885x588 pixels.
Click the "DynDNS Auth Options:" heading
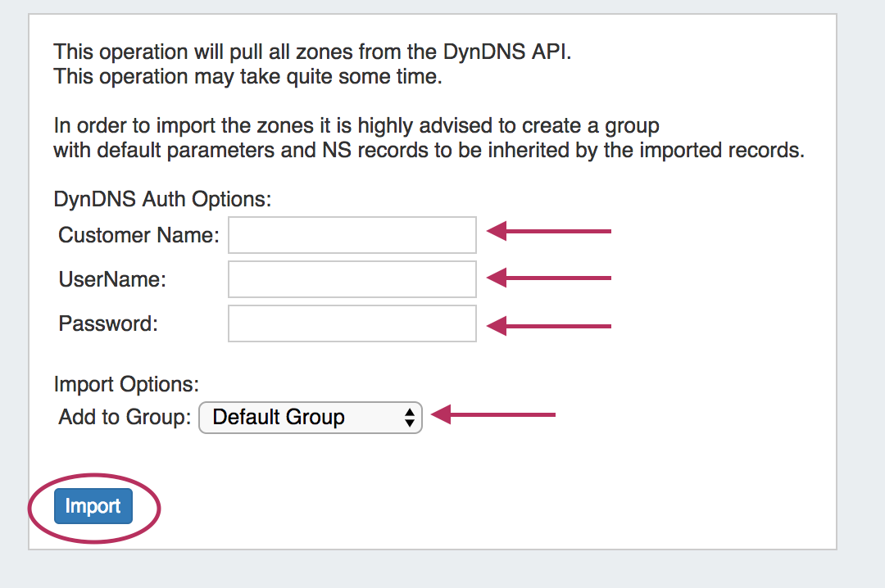pyautogui.click(x=162, y=199)
